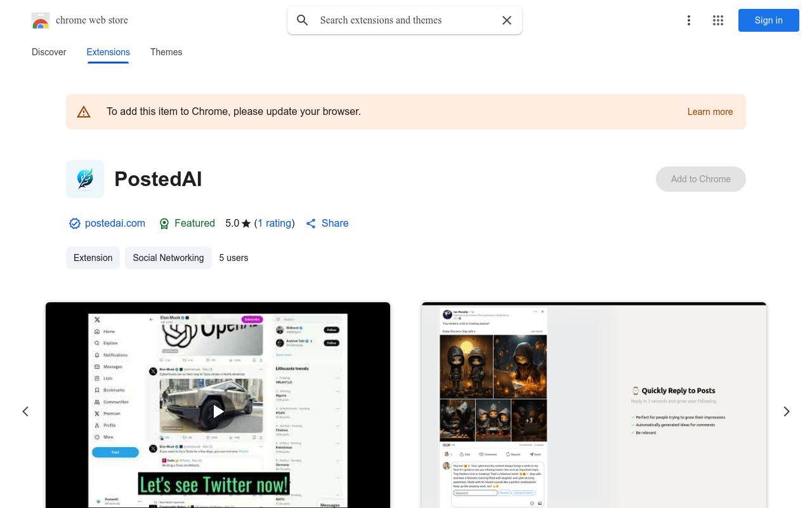Click the Share icon
The image size is (812, 508).
[x=311, y=224]
